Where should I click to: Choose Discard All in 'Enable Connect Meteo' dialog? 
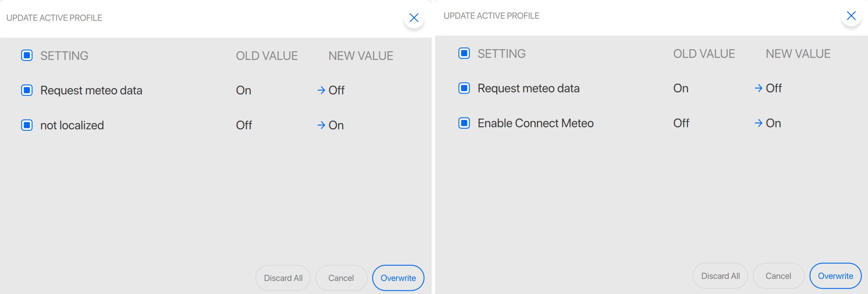pos(720,276)
